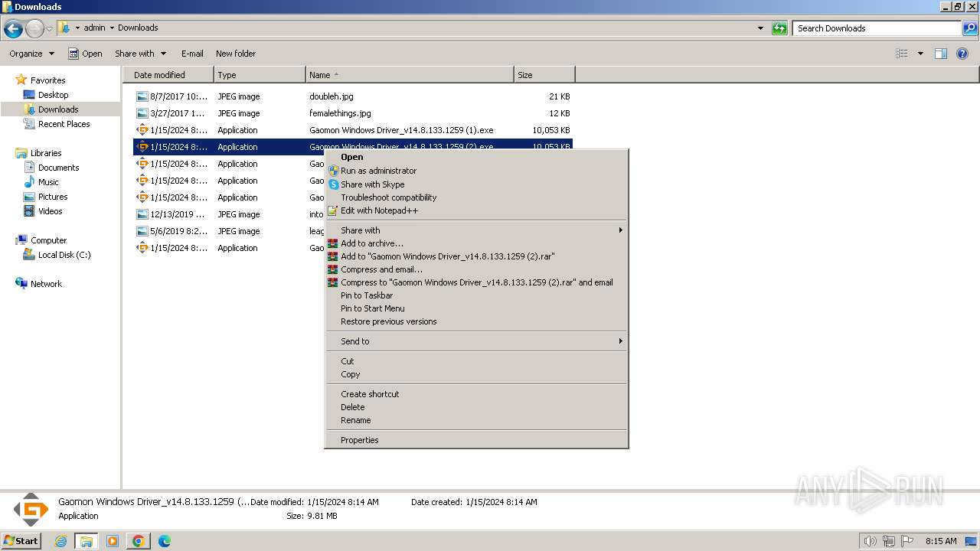This screenshot has width=980, height=551.
Task: Click the Search Downloads field
Action: coord(877,28)
